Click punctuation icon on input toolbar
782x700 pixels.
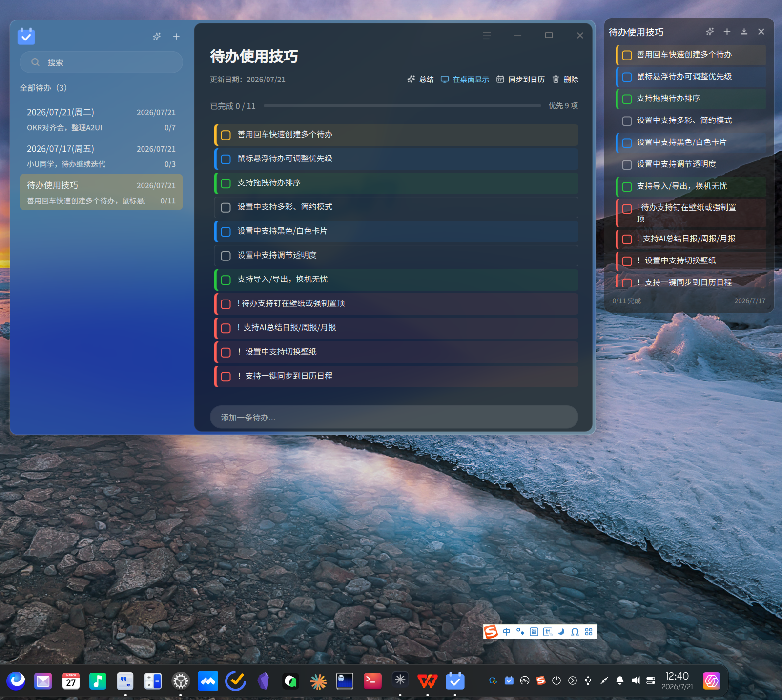coord(520,632)
